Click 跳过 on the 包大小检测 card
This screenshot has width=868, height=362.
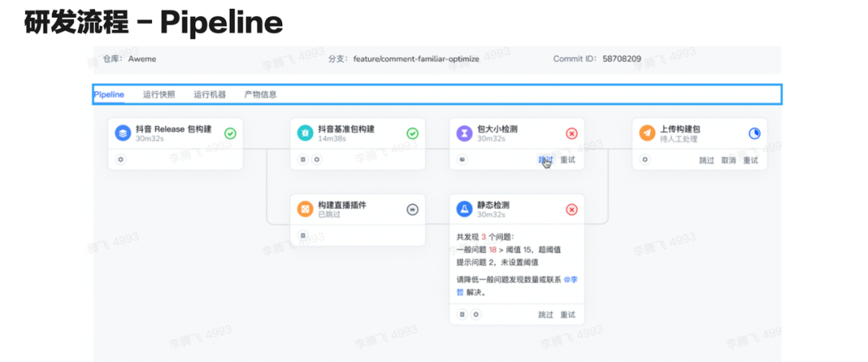coord(546,160)
